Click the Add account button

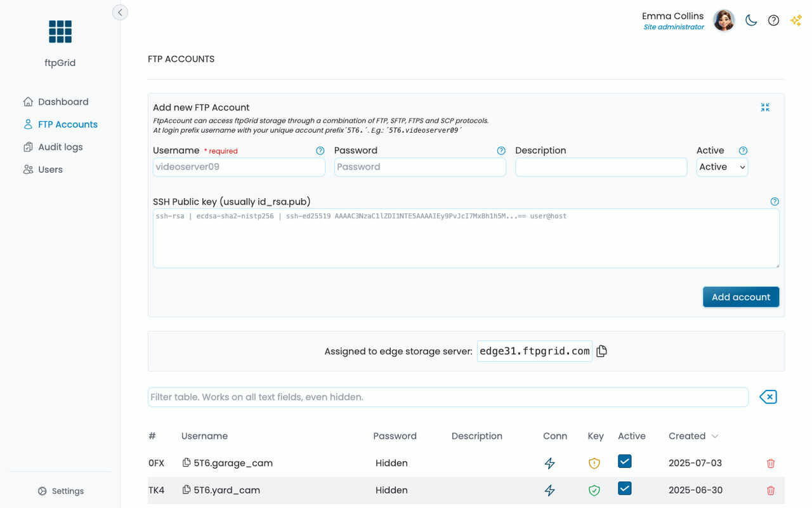[x=740, y=297]
